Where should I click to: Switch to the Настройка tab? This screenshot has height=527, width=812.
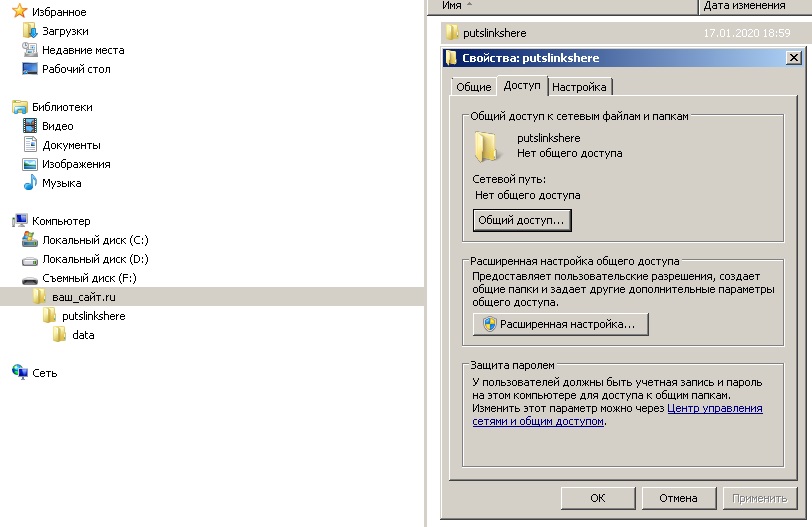tap(579, 87)
